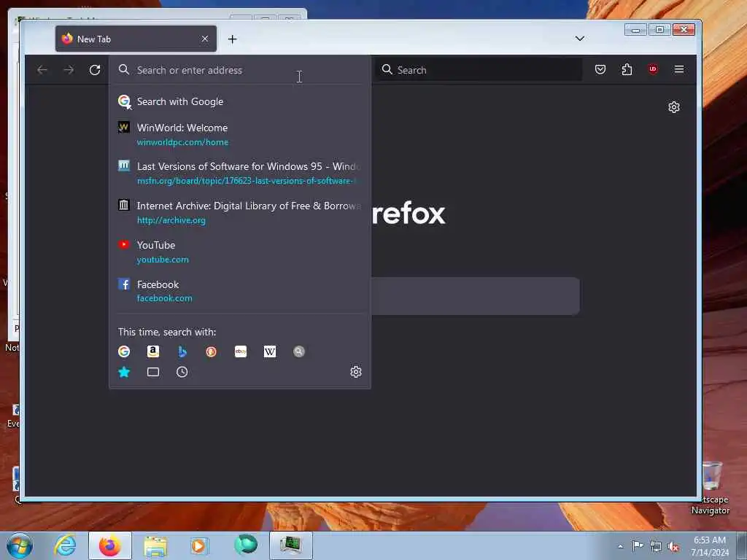Screen dimensions: 747x560
Task: Open the Action Center flag icon
Action: coord(638,545)
